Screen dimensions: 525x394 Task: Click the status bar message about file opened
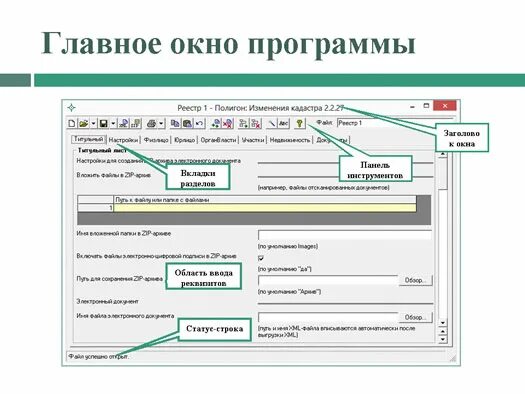(99, 357)
